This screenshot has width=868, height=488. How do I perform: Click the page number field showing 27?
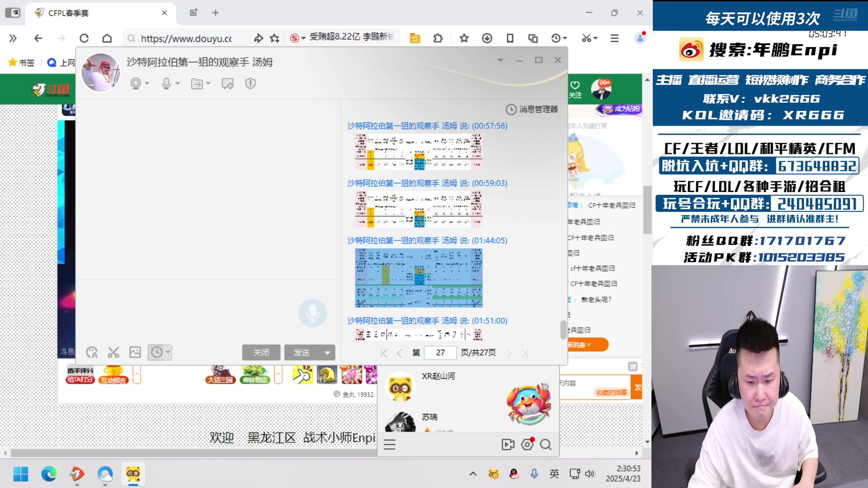(440, 352)
